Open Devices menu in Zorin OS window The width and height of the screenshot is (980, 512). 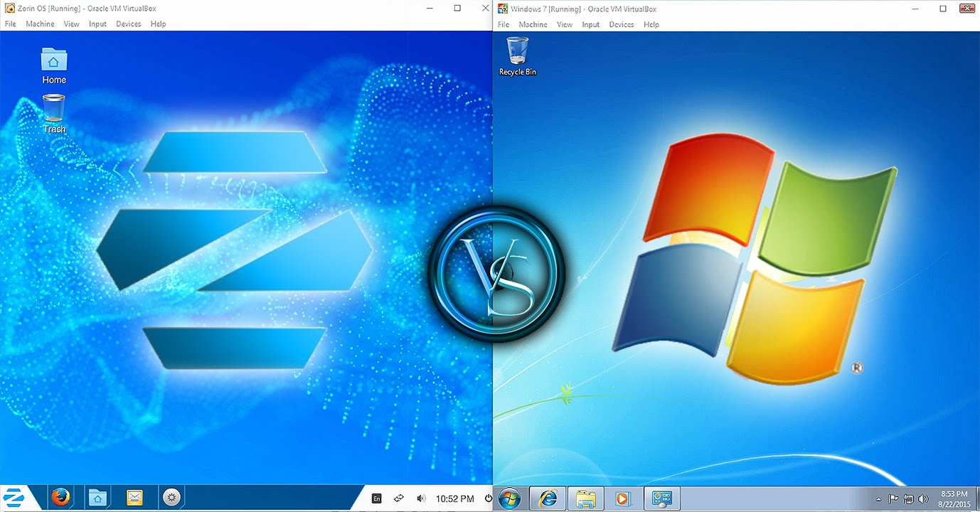(129, 24)
